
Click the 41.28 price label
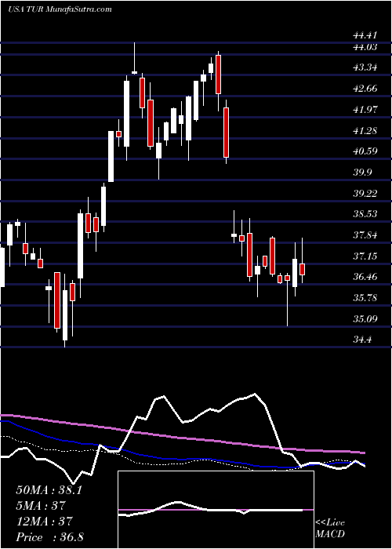point(365,131)
